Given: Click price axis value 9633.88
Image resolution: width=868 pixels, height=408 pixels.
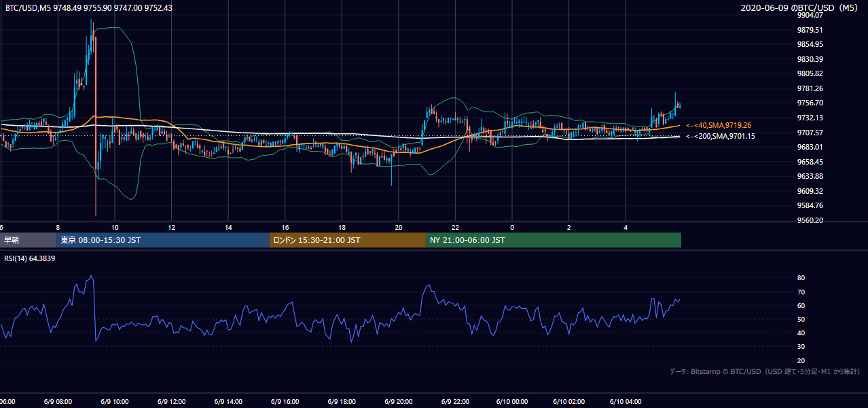Looking at the screenshot, I should click(811, 176).
